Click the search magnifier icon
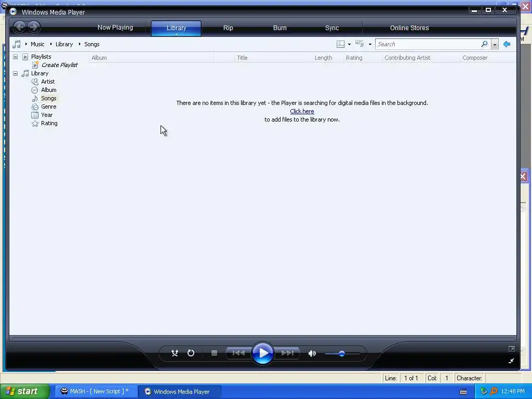532x399 pixels. click(x=485, y=44)
